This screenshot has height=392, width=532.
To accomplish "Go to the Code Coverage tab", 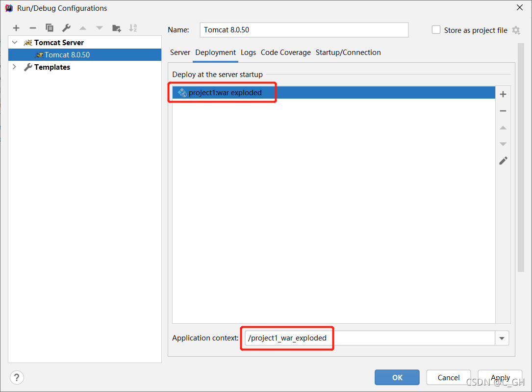I will pos(286,52).
